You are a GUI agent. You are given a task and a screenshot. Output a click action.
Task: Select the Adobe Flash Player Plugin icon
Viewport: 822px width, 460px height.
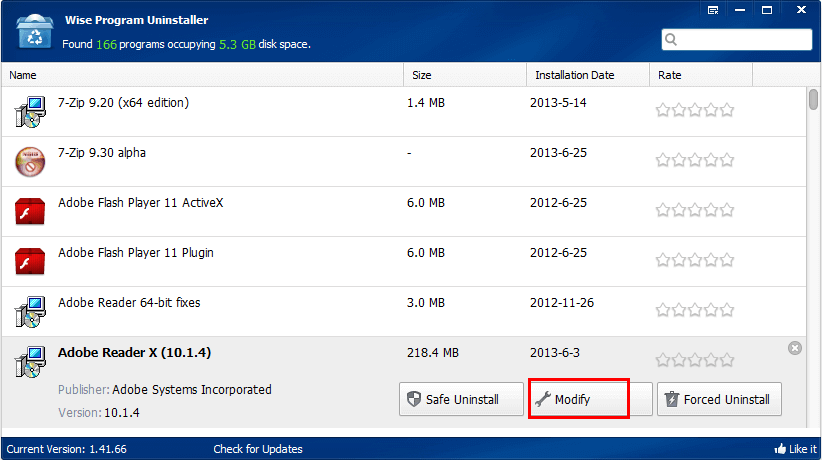(x=30, y=261)
